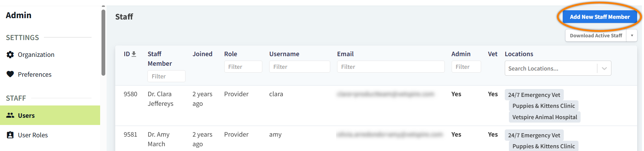Click the Download Active Staff button
Viewport: 644px width, 151px height.
coord(596,36)
